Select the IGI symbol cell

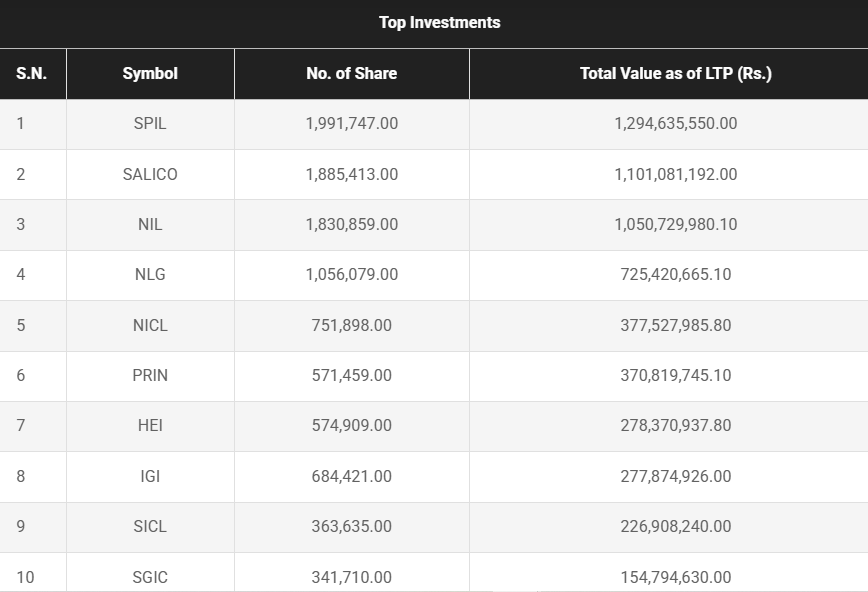[x=150, y=476]
